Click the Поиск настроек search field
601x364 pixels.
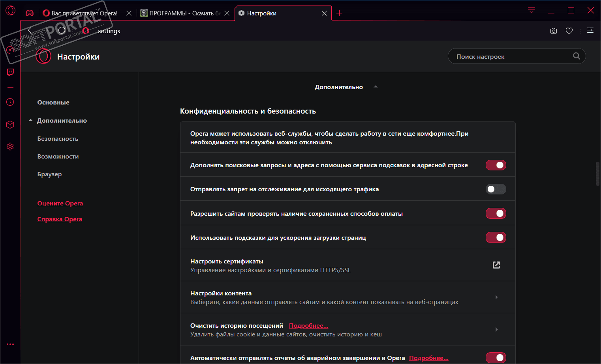(516, 56)
